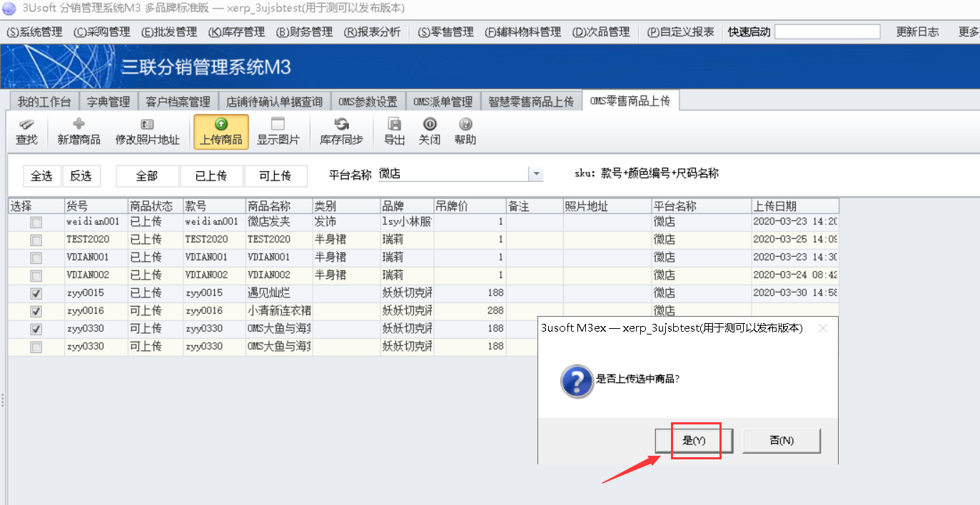The width and height of the screenshot is (980, 505).
Task: Click the 快速启动 input field
Action: [x=827, y=32]
